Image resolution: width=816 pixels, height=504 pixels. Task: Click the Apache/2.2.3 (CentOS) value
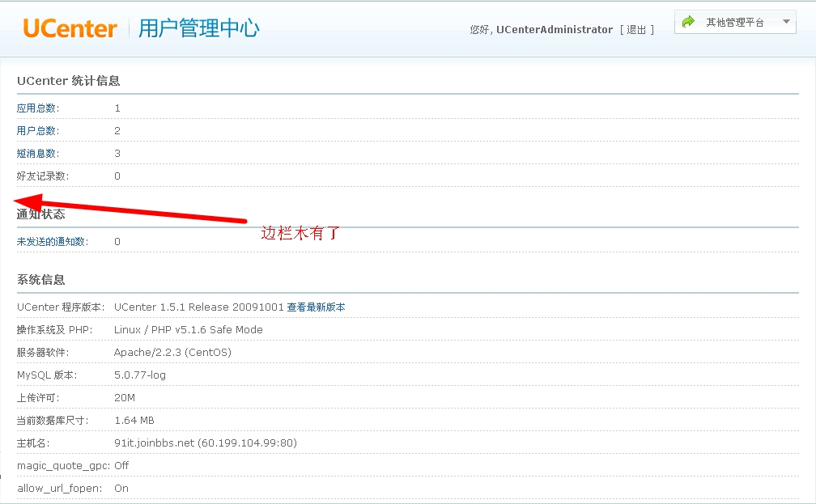(x=172, y=352)
